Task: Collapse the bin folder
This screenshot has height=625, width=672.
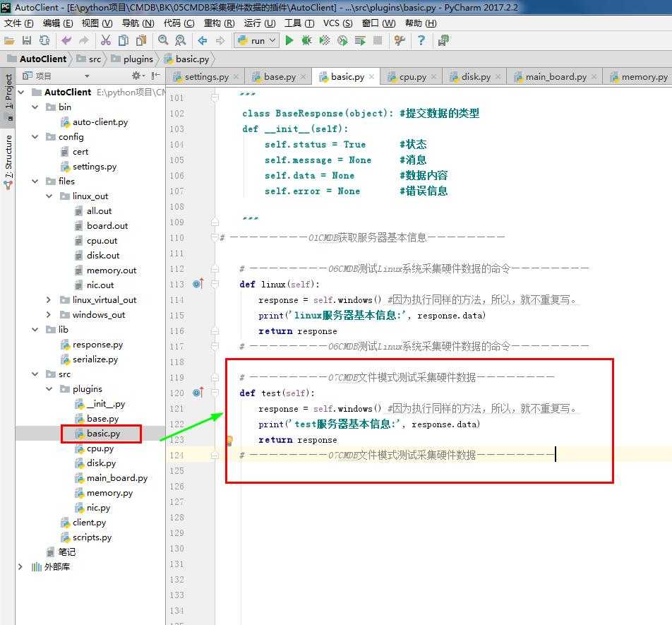Action: point(35,107)
